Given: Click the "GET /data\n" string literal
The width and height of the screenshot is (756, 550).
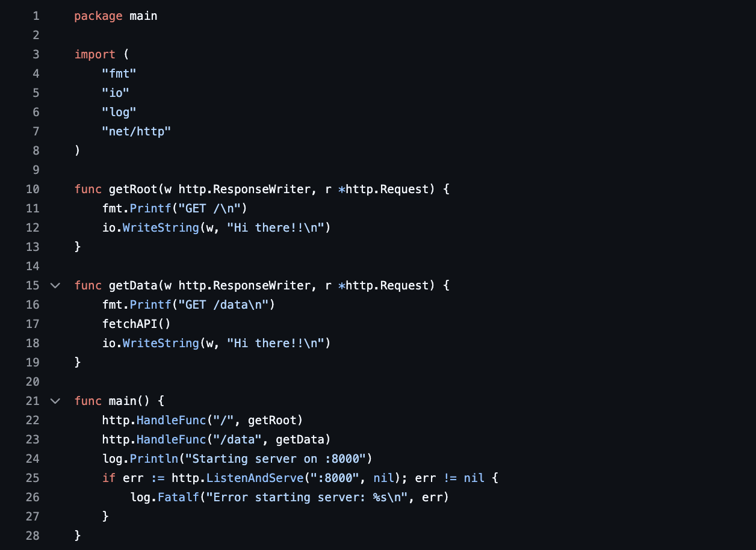Looking at the screenshot, I should pyautogui.click(x=223, y=304).
